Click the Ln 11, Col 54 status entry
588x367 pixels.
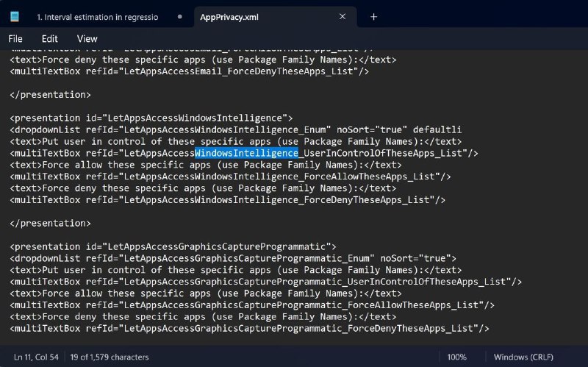pos(36,357)
